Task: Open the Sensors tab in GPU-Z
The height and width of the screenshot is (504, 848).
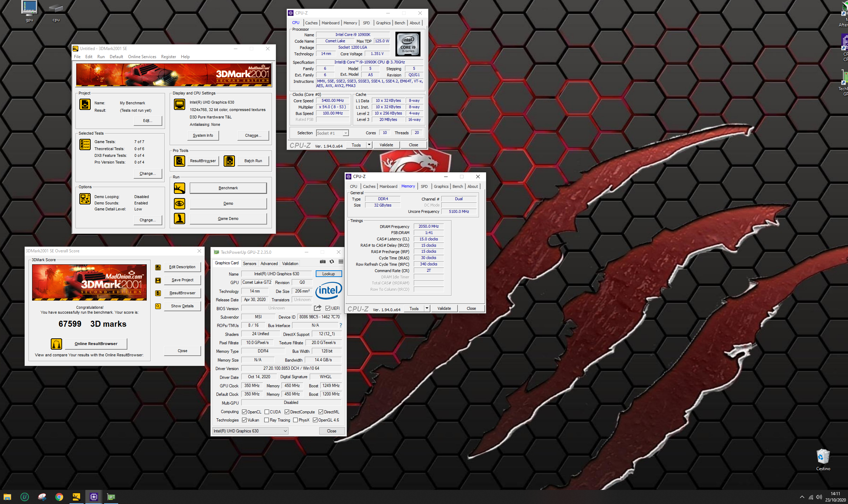Action: coord(249,264)
